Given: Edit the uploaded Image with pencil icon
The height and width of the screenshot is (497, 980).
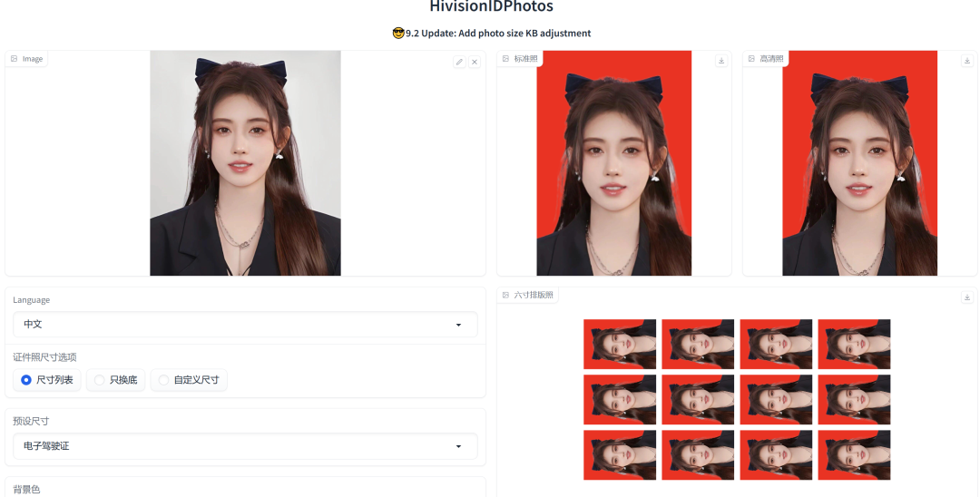Looking at the screenshot, I should pyautogui.click(x=459, y=62).
